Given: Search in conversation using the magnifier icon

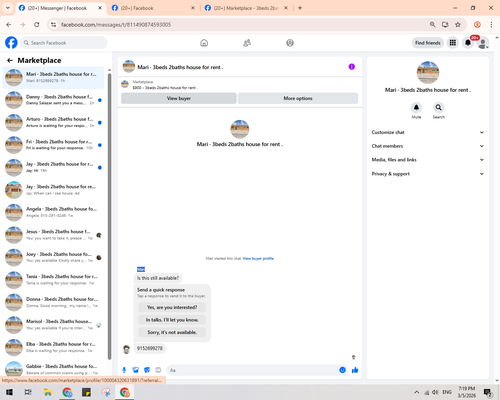Looking at the screenshot, I should 439,107.
